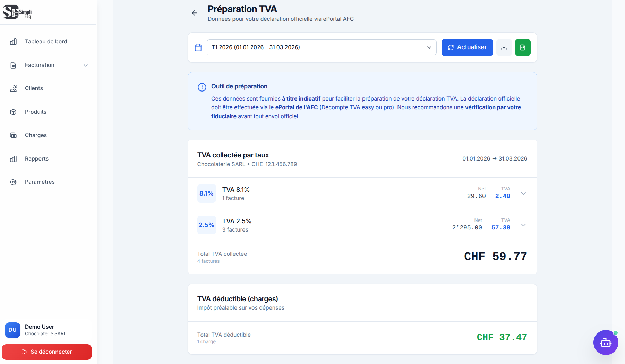Screen dimensions: 625x364
Task: Expand the TVA 2.5% row details
Action: 523,225
